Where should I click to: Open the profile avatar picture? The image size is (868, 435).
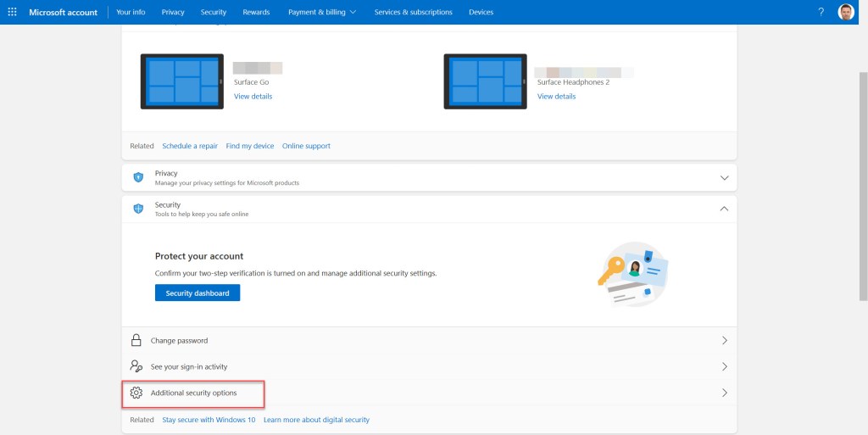(846, 12)
